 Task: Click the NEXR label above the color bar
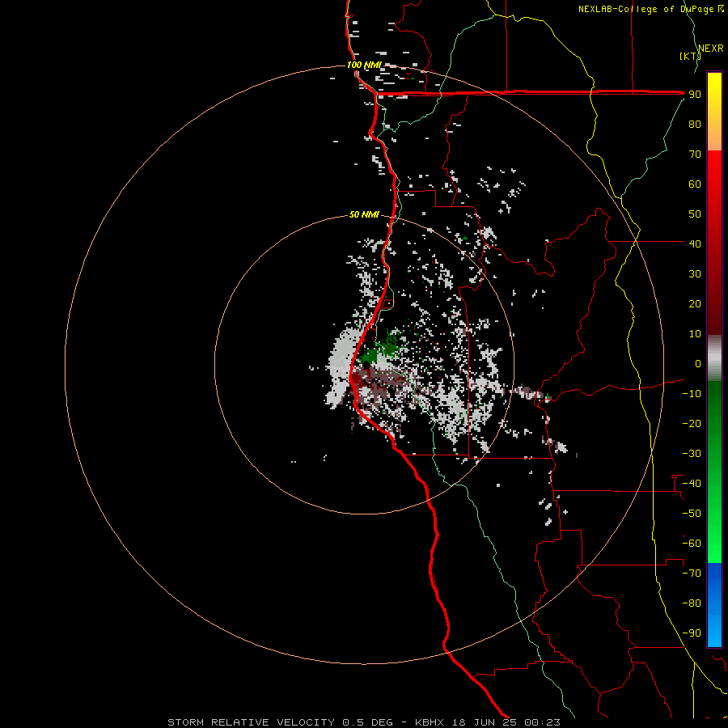coord(711,49)
